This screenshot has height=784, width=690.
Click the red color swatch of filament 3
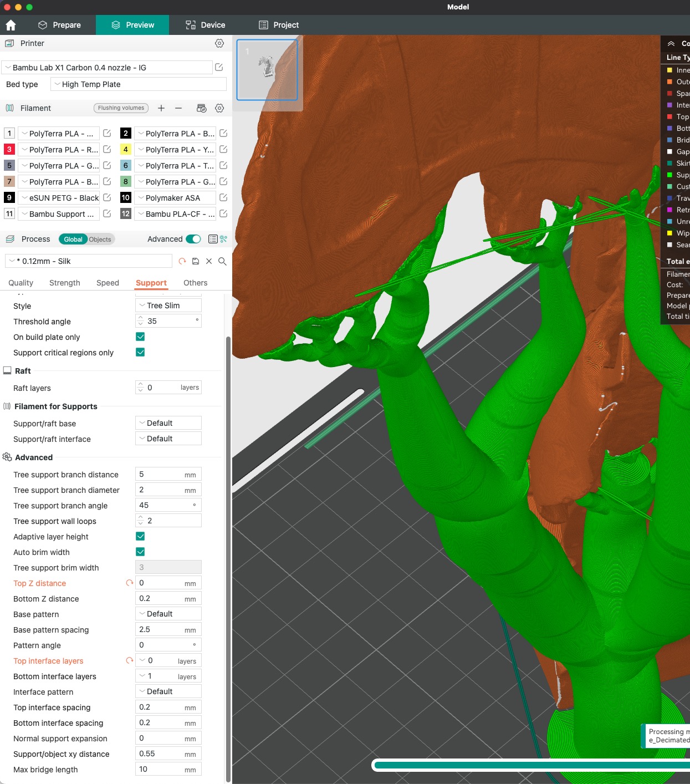(x=9, y=149)
